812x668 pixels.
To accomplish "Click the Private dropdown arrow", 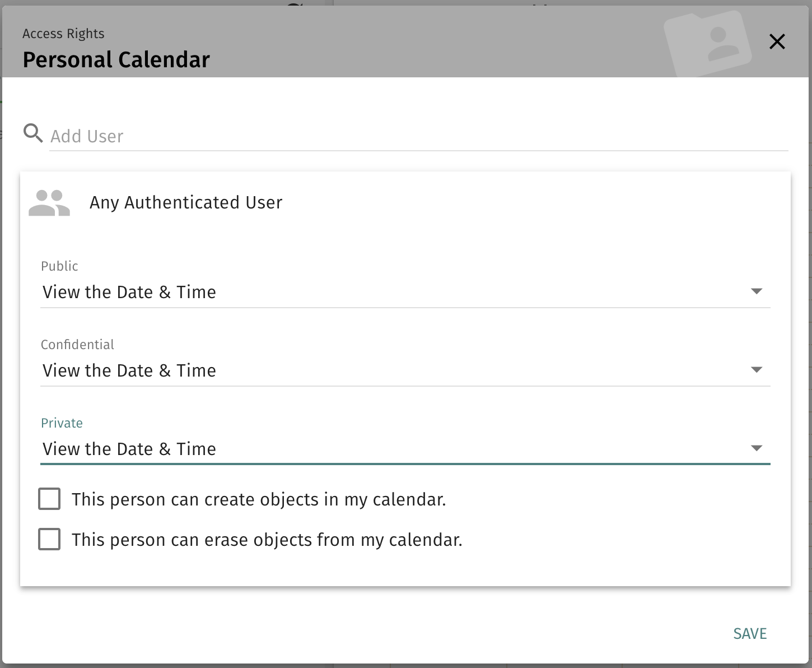I will tap(757, 448).
